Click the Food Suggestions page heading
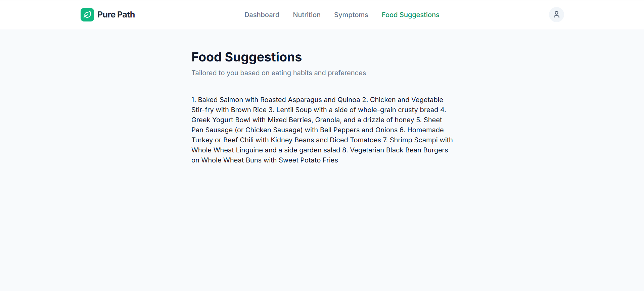Viewport: 644px width, 291px height. (246, 57)
